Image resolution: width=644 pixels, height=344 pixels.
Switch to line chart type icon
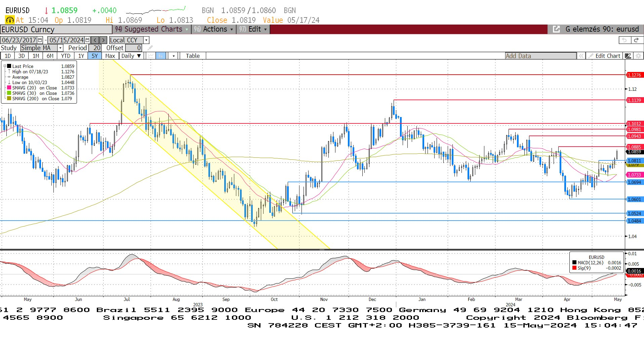tap(151, 56)
